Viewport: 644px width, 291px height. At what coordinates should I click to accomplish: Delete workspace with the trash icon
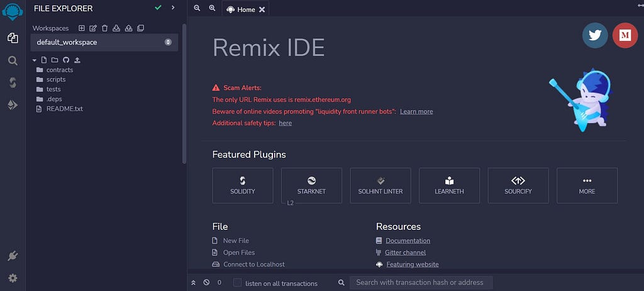pyautogui.click(x=105, y=28)
